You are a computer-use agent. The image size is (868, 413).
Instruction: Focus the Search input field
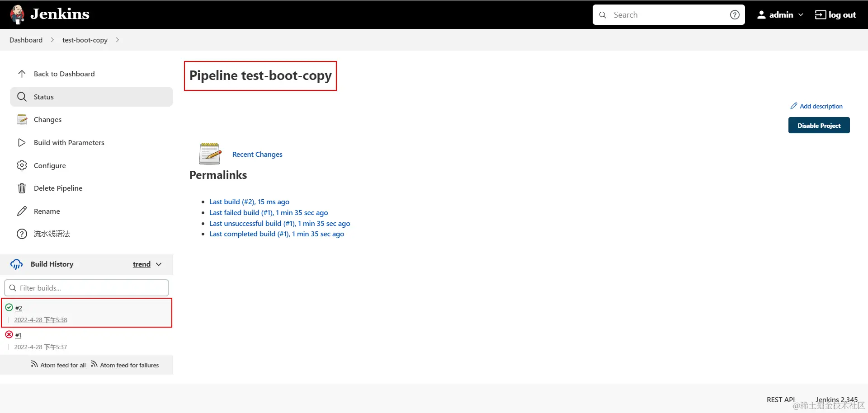(x=669, y=15)
